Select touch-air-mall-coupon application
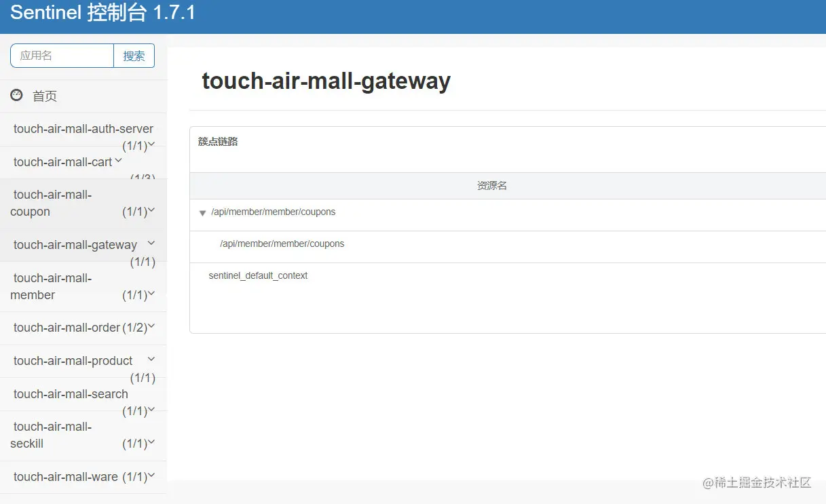Viewport: 826px width, 504px height. coord(52,203)
